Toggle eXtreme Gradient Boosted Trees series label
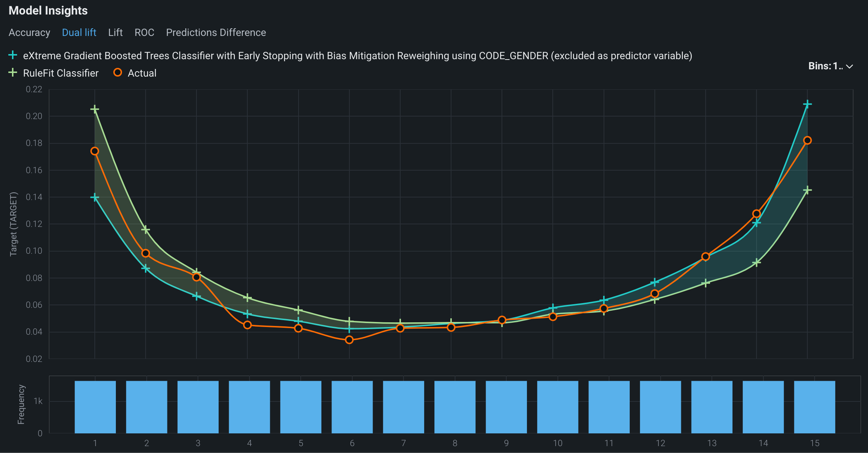868x453 pixels. (357, 56)
